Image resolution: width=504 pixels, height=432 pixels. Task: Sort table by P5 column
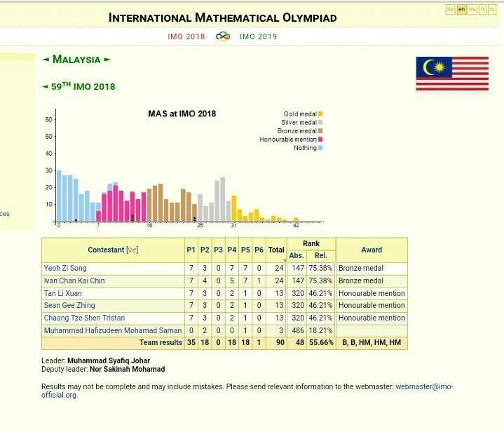[x=245, y=250]
